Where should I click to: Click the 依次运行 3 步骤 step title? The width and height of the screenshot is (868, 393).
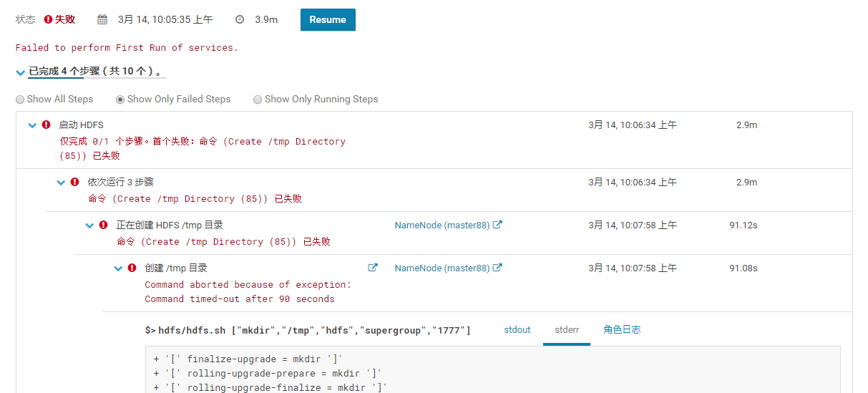click(x=121, y=183)
